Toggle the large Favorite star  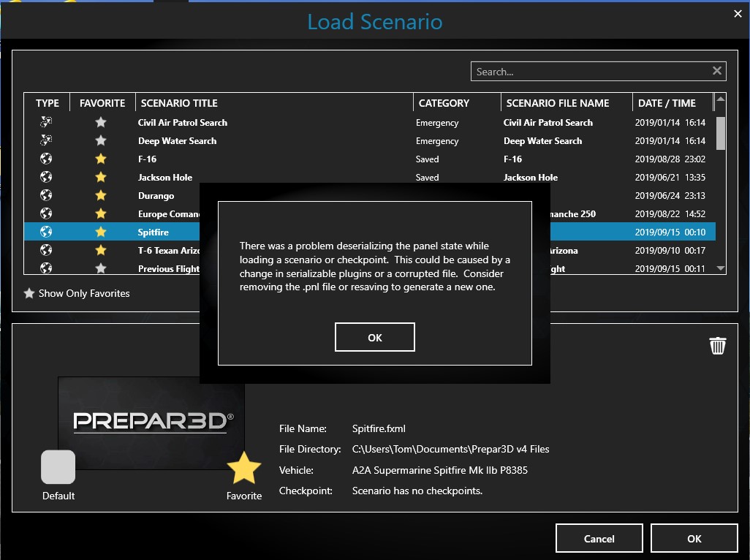point(244,468)
